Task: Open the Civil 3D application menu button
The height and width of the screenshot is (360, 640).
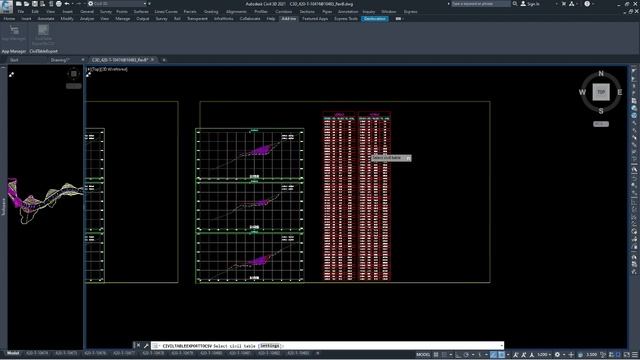Action: (6, 7)
